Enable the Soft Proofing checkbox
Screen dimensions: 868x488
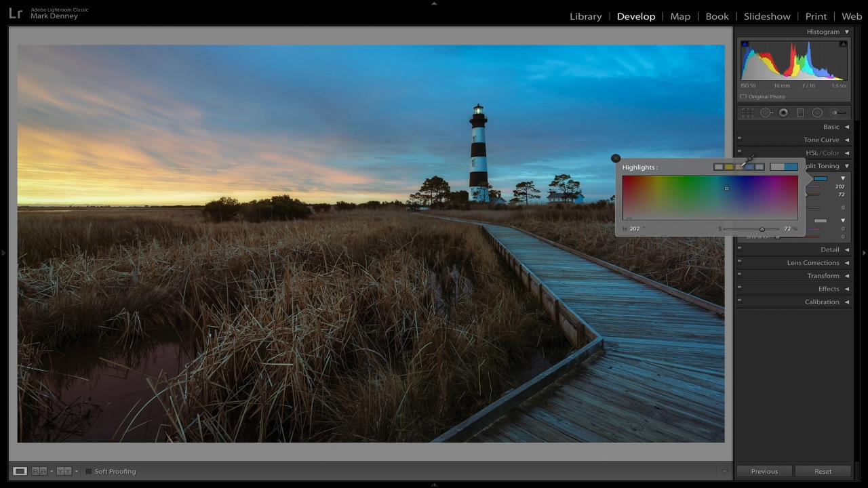pos(88,471)
